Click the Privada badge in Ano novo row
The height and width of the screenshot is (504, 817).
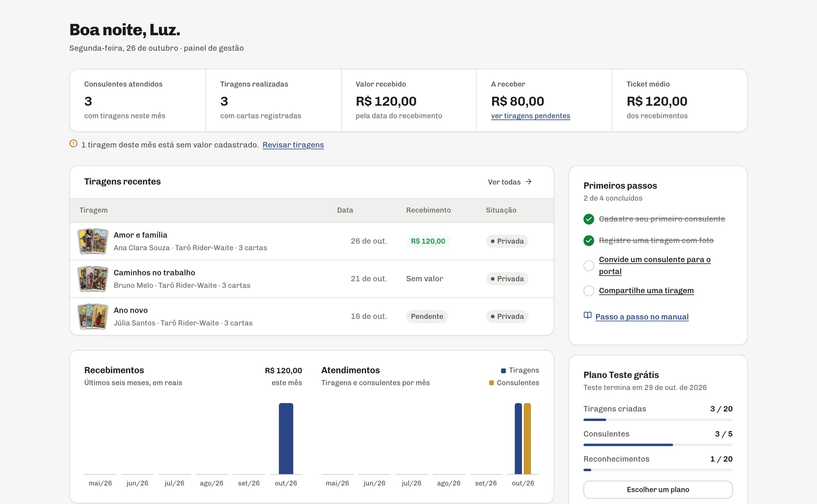[507, 317]
